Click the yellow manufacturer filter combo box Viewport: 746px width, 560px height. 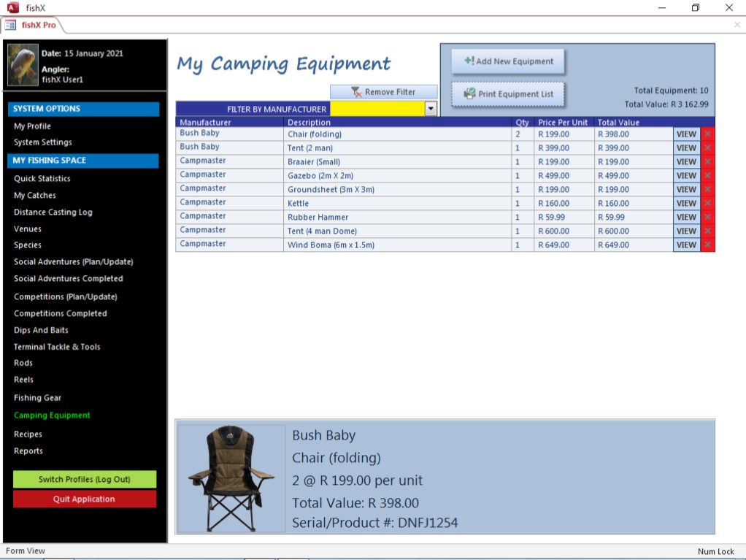(376, 109)
